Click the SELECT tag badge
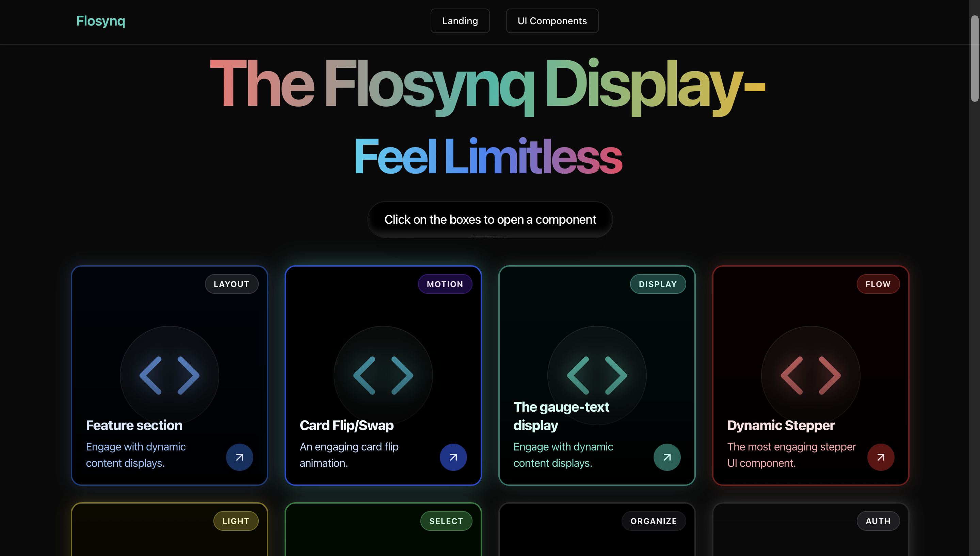 tap(446, 521)
